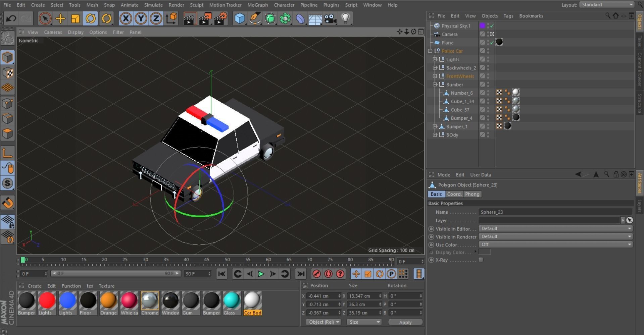This screenshot has width=644, height=335.
Task: Toggle X axis lock
Action: [x=126, y=18]
